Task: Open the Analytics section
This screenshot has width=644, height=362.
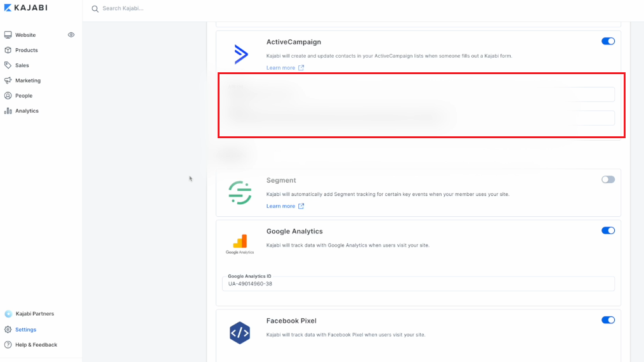Action: click(x=27, y=111)
